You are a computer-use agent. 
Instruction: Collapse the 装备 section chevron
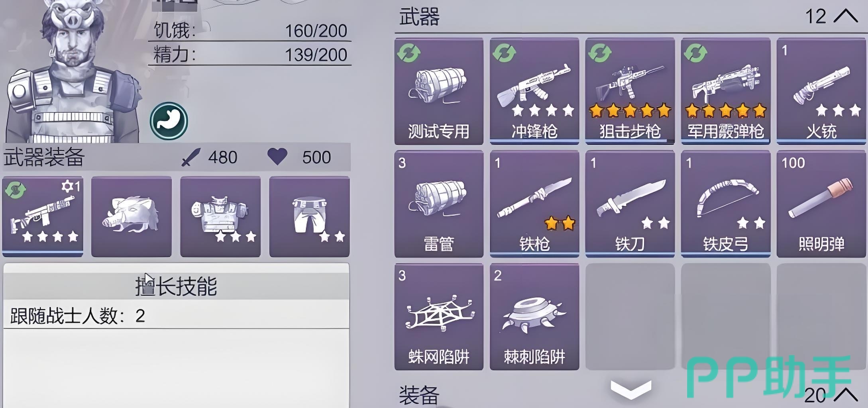[x=846, y=394]
